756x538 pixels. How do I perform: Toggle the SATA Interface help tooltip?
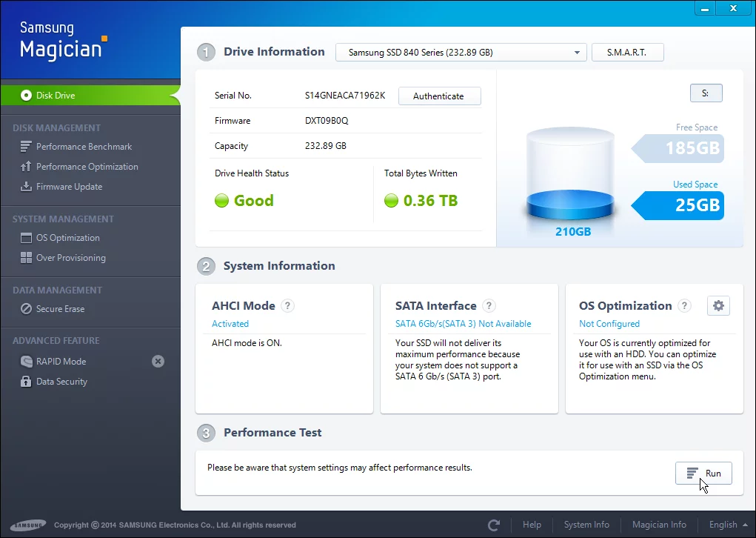[x=489, y=305]
